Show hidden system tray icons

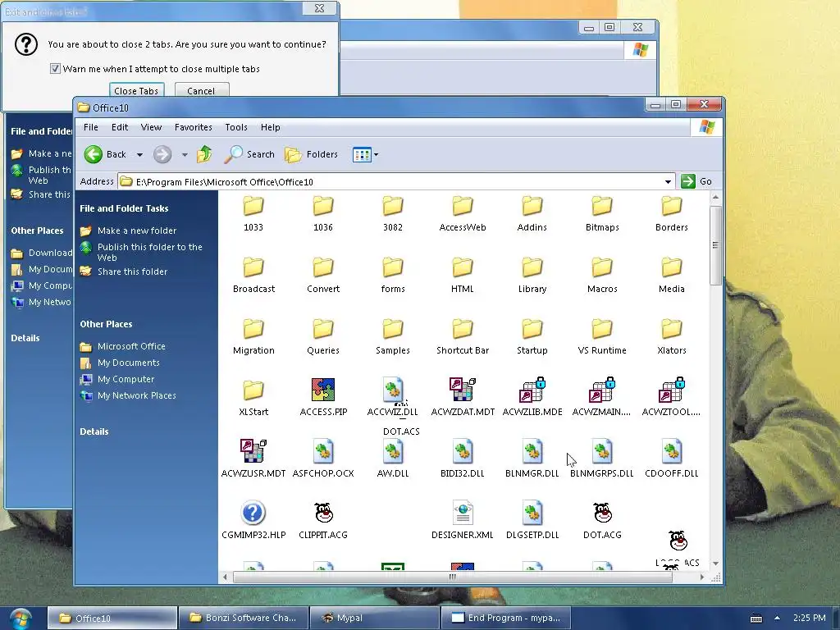(x=777, y=618)
